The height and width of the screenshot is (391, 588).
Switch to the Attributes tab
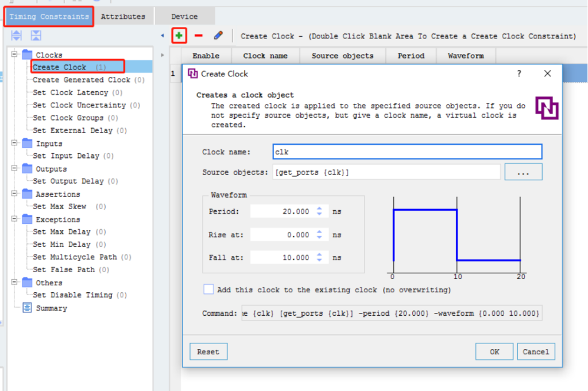pos(123,17)
